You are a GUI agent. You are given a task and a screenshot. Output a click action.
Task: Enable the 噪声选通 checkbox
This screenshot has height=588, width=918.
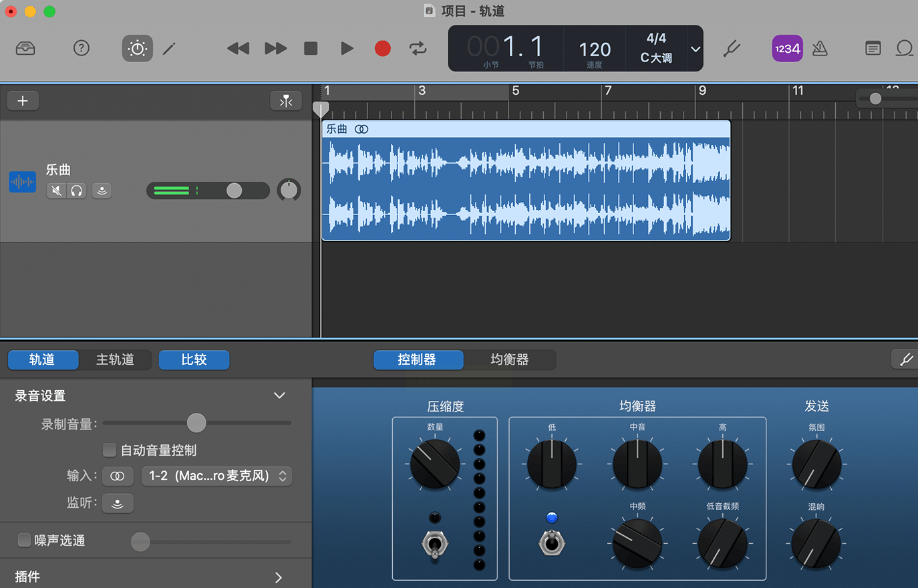pos(24,540)
